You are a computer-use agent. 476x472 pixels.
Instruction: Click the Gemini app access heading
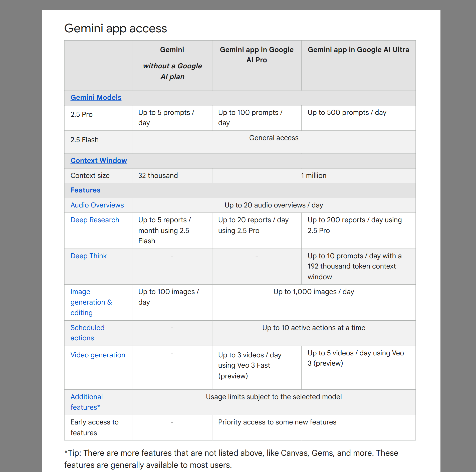coord(116,28)
